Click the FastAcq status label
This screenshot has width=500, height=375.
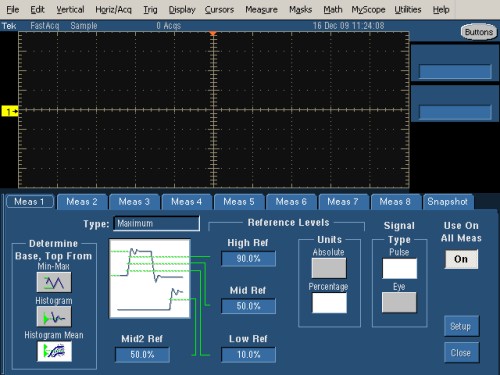pyautogui.click(x=45, y=26)
